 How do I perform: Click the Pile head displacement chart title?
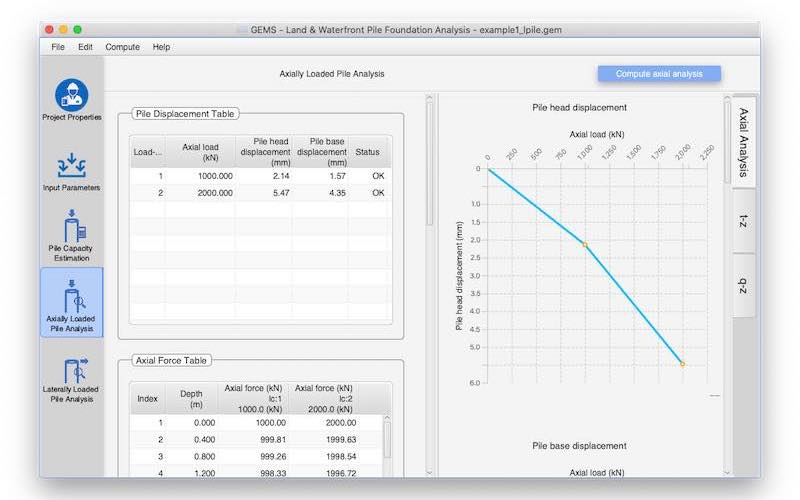pos(579,108)
